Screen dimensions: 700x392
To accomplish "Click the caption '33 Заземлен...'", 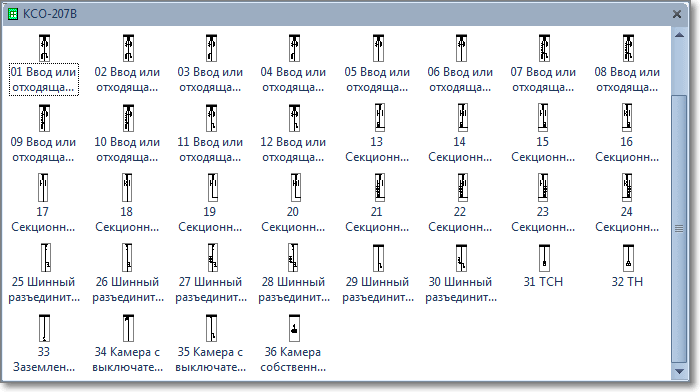I will [44, 359].
